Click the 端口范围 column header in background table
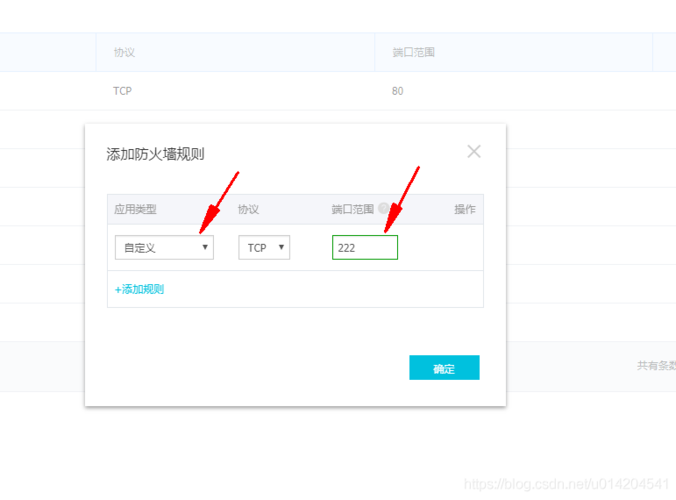Image resolution: width=676 pixels, height=500 pixels. pyautogui.click(x=413, y=53)
